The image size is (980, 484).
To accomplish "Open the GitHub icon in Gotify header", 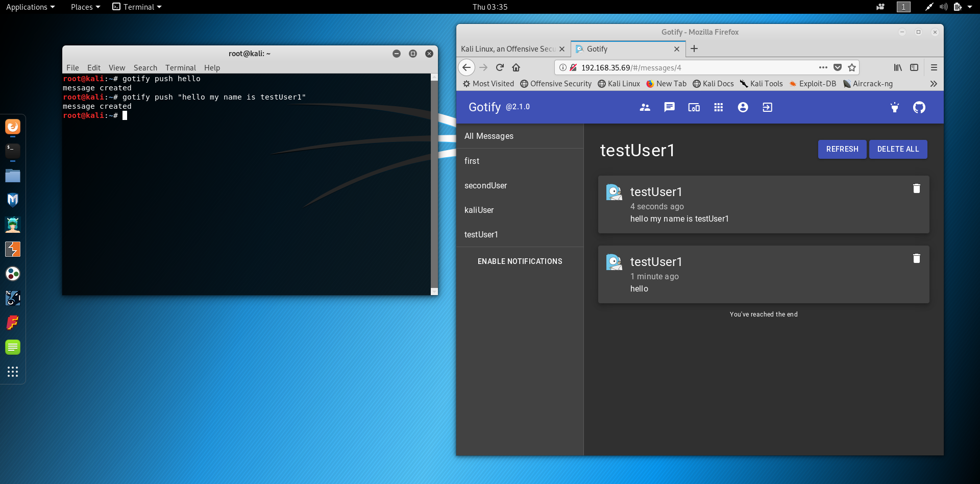I will [919, 107].
